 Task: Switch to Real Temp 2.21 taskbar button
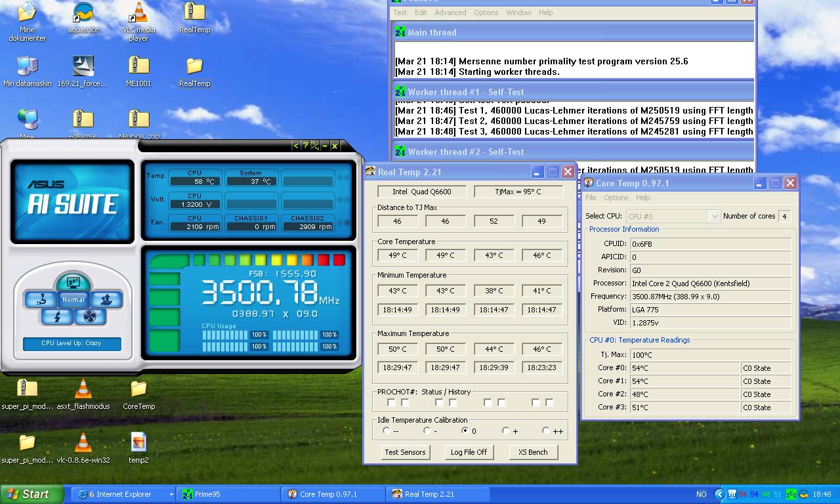438,494
